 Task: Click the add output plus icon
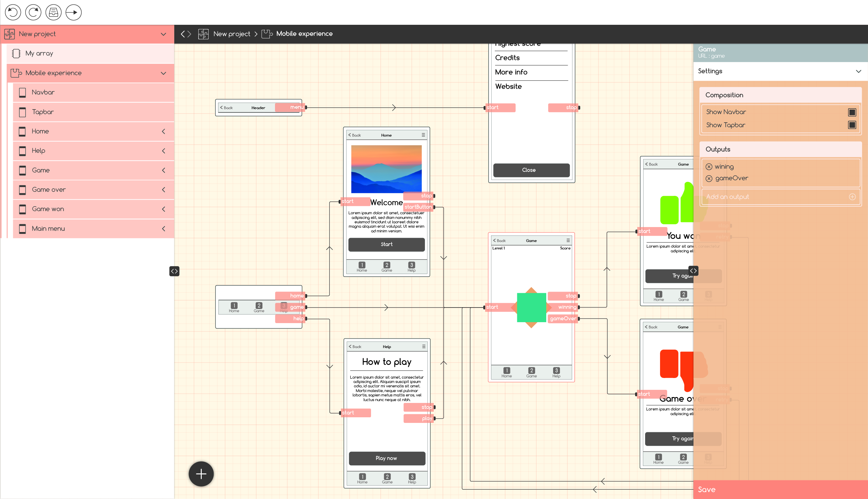852,197
